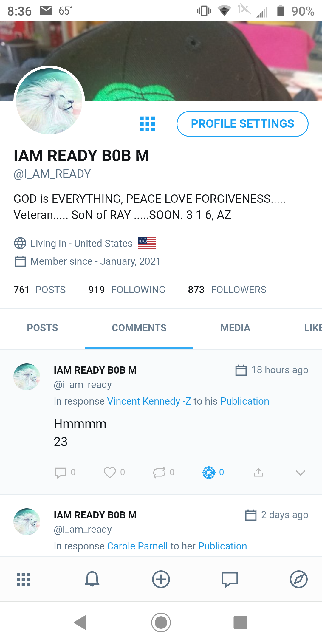The image size is (322, 644).
Task: Open Vincent Kennedy -Z profile link
Action: pyautogui.click(x=149, y=401)
